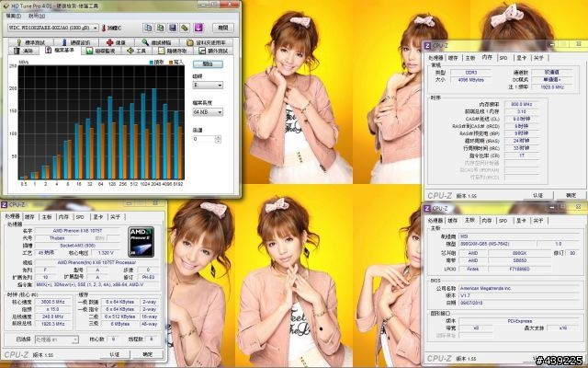Image resolution: width=588 pixels, height=368 pixels.
Task: Open the drive letter E: dropdown in HD Tune
Action: pos(220,86)
